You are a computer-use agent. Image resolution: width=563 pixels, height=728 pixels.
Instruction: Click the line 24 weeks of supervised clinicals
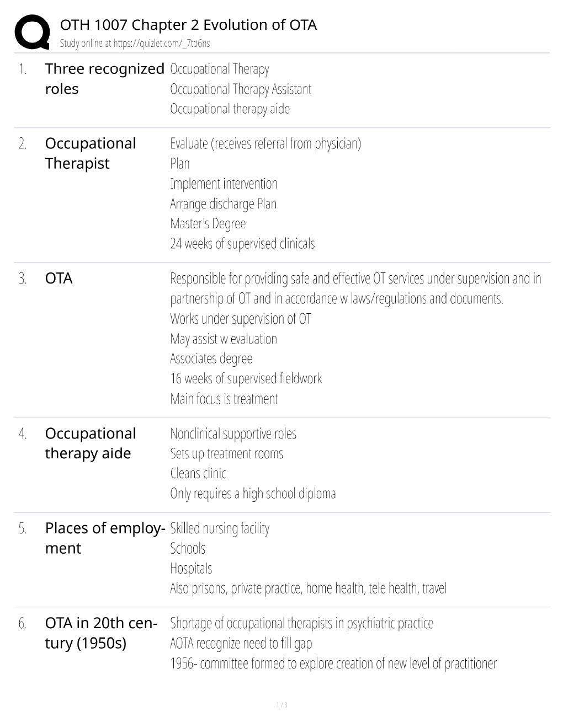coord(242,244)
